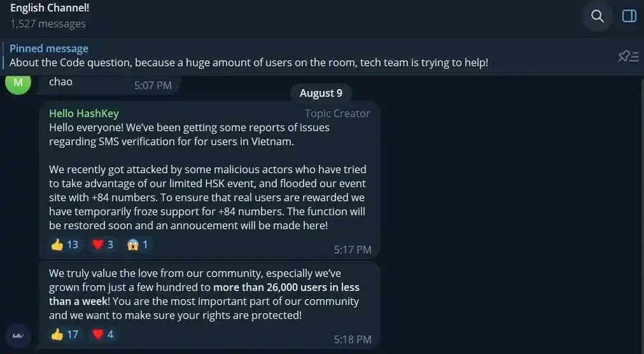Screen dimensions: 644x354
Task: Toggle thumbs up reaction with 13 count
Action: [64, 244]
